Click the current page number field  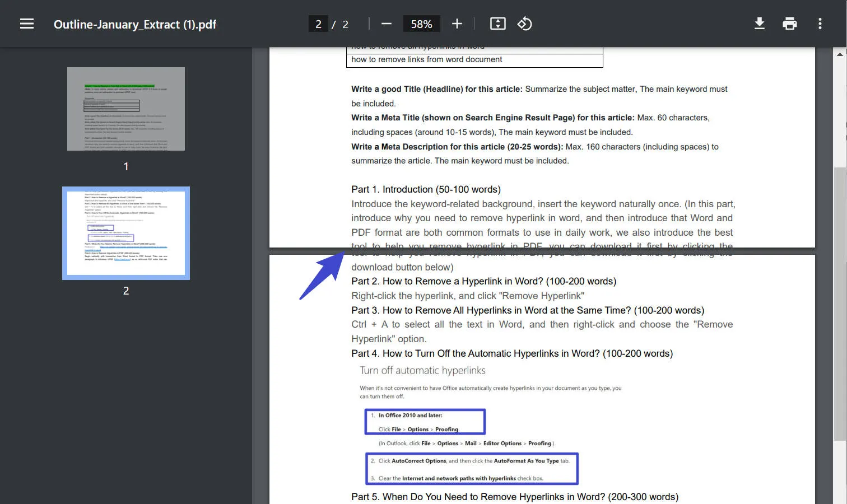[318, 24]
